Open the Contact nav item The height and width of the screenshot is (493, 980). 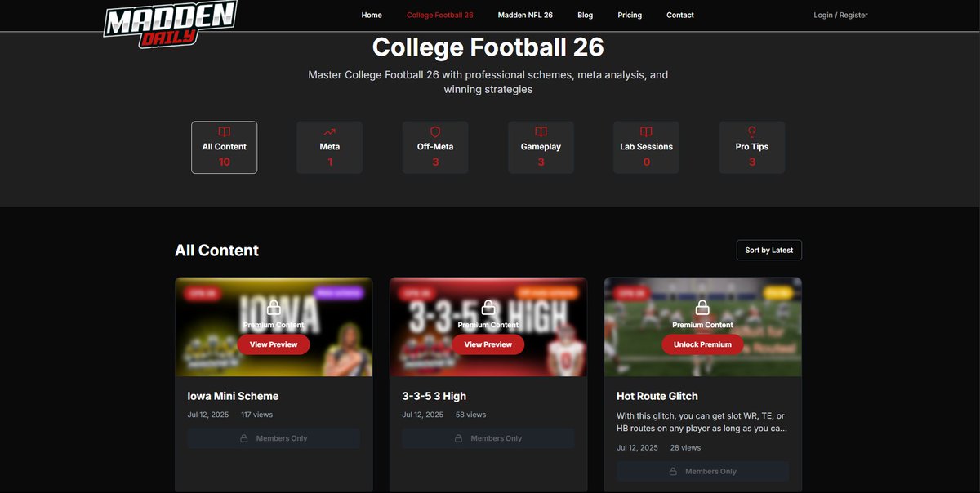[680, 15]
